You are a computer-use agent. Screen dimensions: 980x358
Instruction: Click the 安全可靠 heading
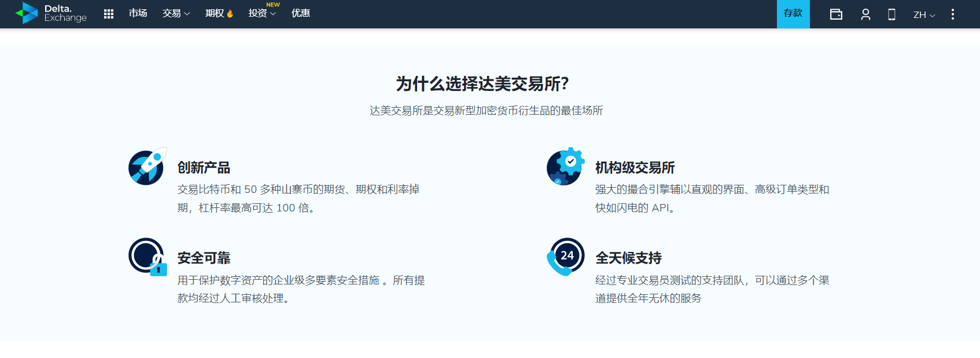204,258
